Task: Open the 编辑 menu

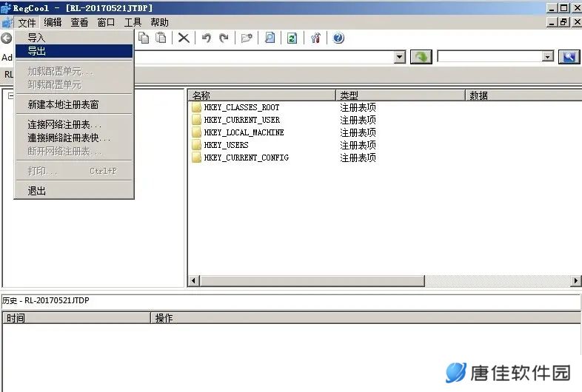Action: (x=53, y=23)
